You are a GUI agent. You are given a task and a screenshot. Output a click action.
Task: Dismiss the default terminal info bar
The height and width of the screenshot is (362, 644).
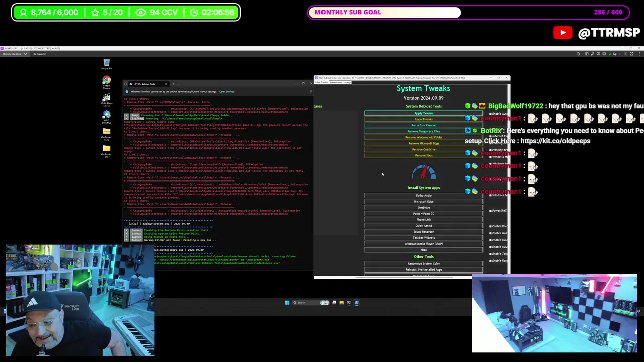(x=310, y=92)
